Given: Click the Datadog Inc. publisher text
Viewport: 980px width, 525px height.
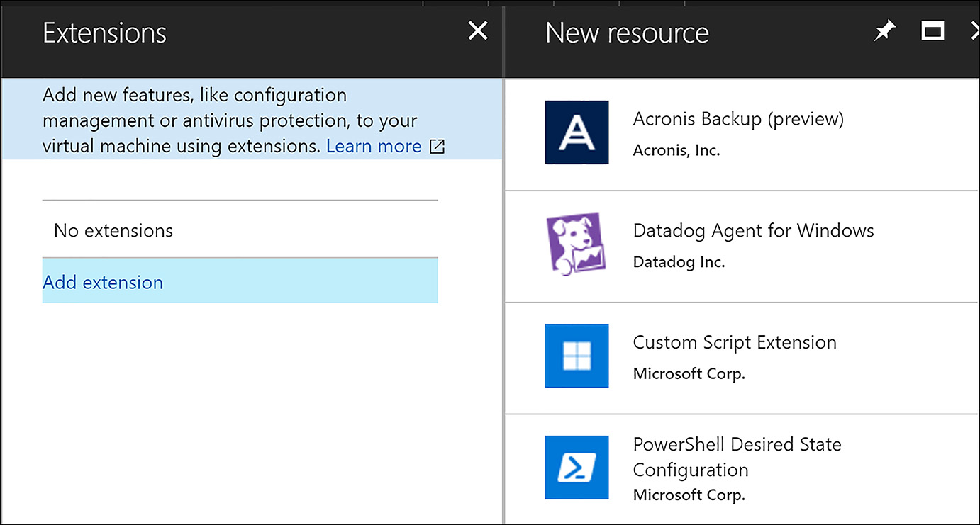Looking at the screenshot, I should tap(679, 262).
